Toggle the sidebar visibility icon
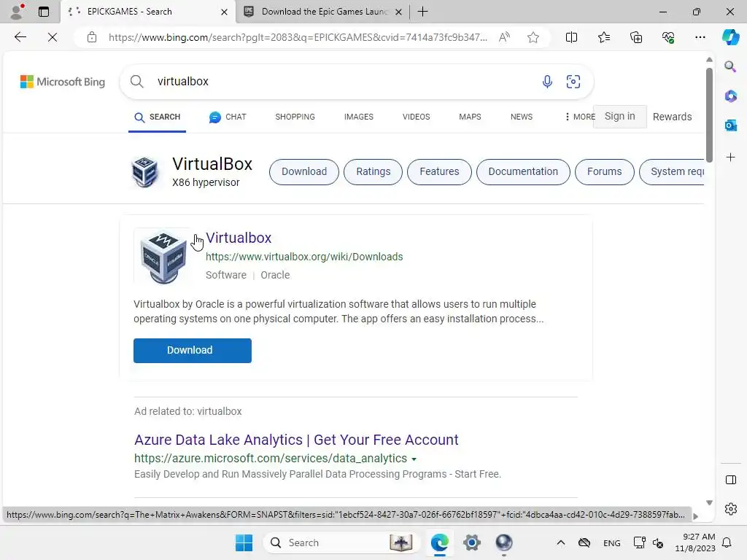This screenshot has height=560, width=747. (730, 480)
